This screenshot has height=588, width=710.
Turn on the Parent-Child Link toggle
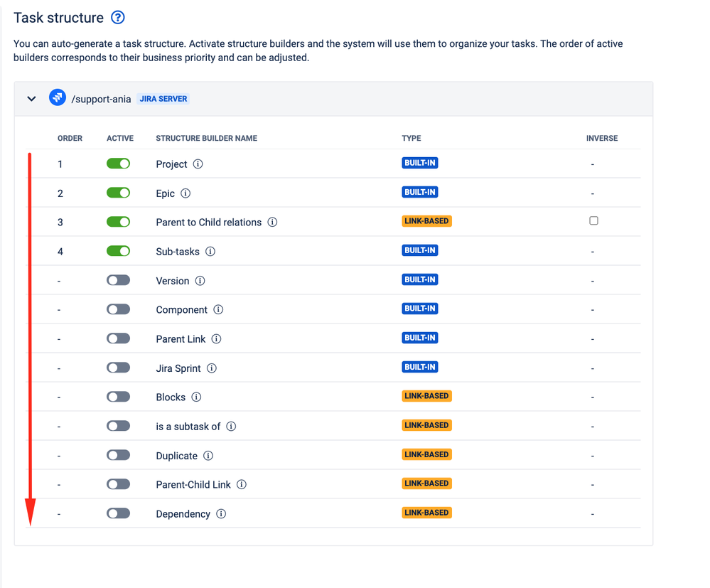[118, 484]
